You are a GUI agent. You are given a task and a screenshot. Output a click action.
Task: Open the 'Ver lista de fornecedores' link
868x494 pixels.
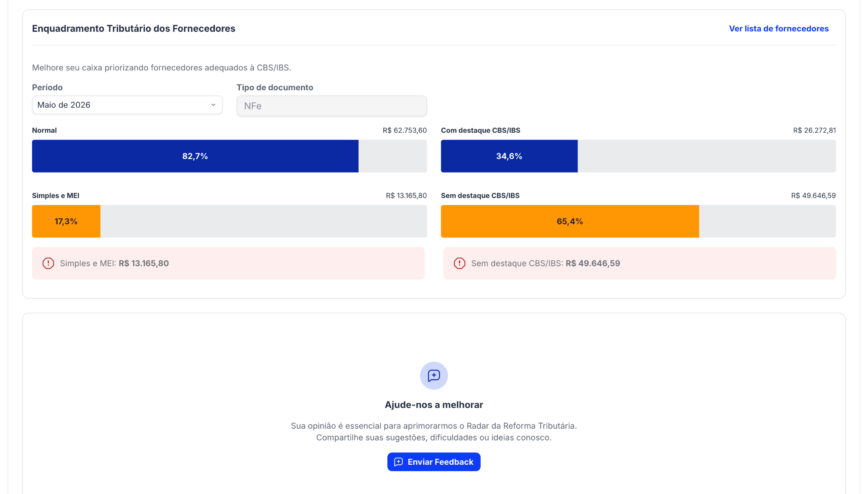click(x=779, y=28)
